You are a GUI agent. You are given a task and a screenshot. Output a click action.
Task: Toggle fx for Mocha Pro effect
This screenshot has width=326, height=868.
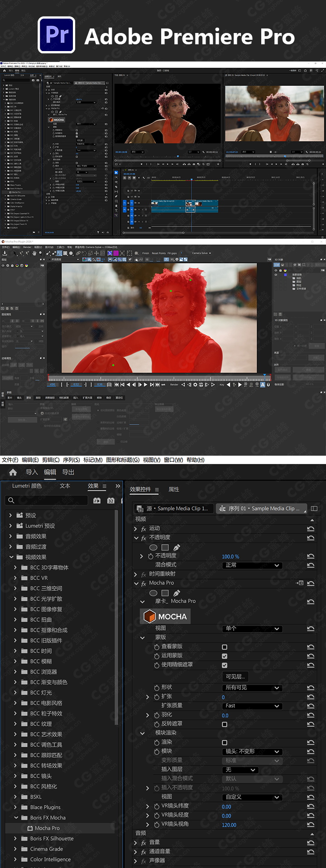(144, 583)
